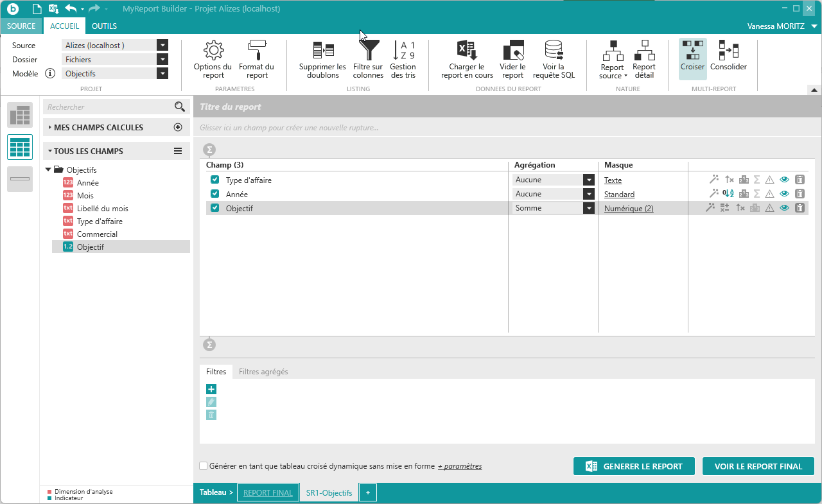Open the Objectif aggregation Somme dropdown

[588, 208]
